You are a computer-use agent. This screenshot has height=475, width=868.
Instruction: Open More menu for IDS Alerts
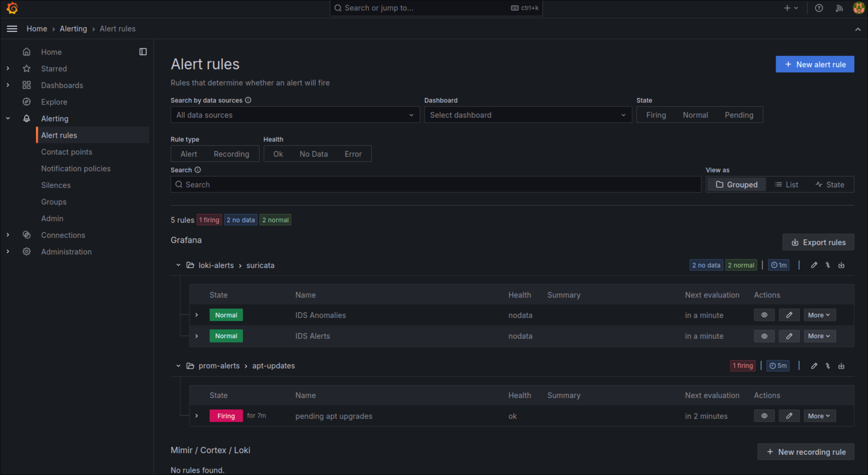pos(819,336)
